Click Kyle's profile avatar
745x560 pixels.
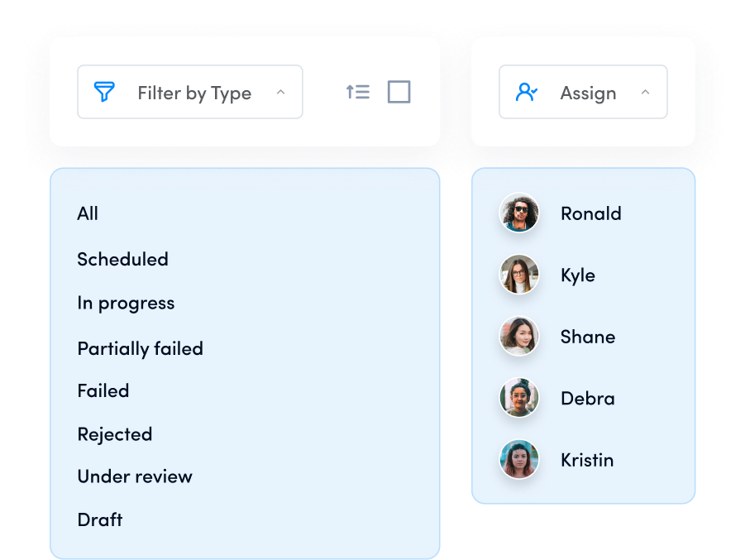(x=518, y=275)
